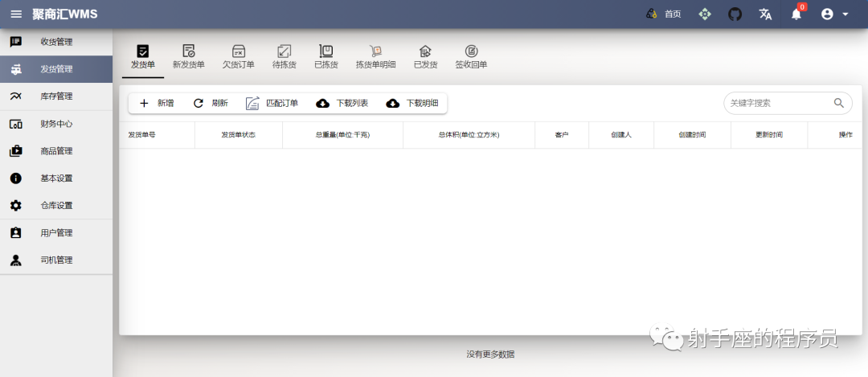This screenshot has width=868, height=377.
Task: Switch to the 欠货订单 tab
Action: click(239, 58)
